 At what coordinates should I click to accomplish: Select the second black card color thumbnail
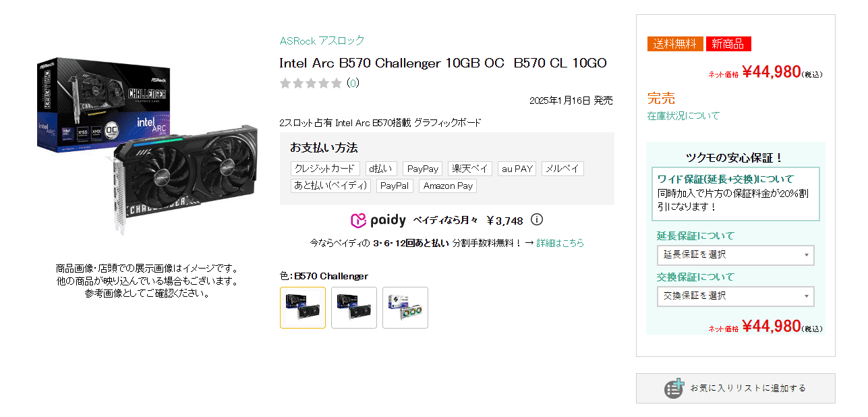click(354, 308)
